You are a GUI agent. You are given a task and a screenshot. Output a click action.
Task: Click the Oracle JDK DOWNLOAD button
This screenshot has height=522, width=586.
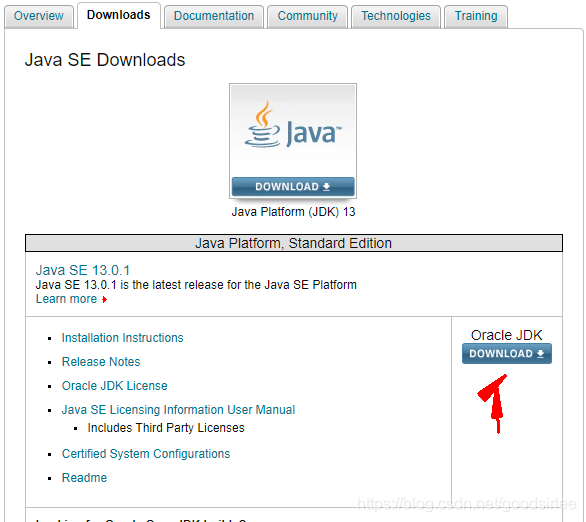point(507,353)
